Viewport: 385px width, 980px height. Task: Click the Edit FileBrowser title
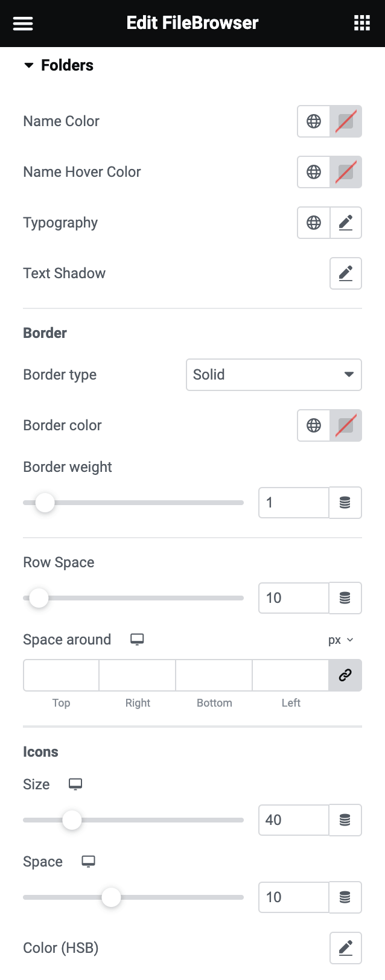pos(192,23)
